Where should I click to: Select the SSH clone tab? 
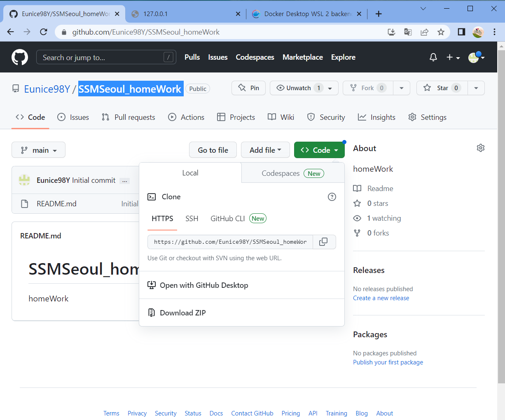coord(192,219)
